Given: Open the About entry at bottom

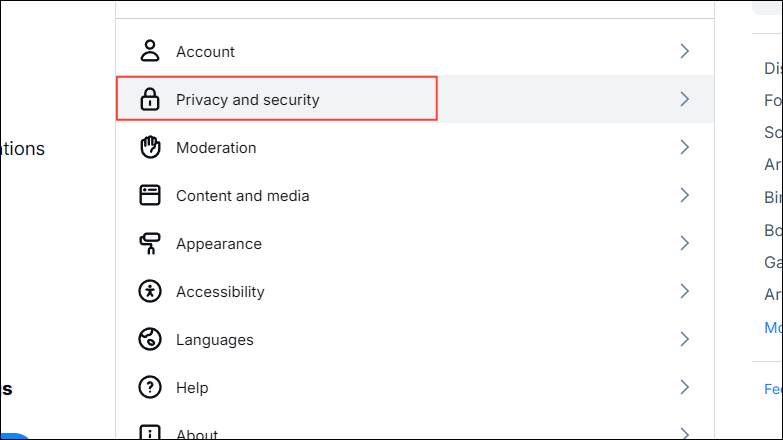Looking at the screenshot, I should [x=196, y=434].
